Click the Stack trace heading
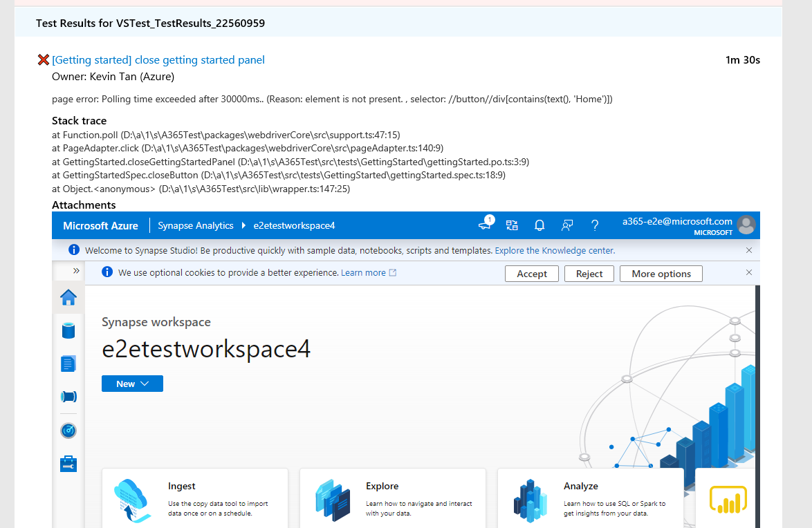Screen dimensions: 812x528 click(x=80, y=121)
